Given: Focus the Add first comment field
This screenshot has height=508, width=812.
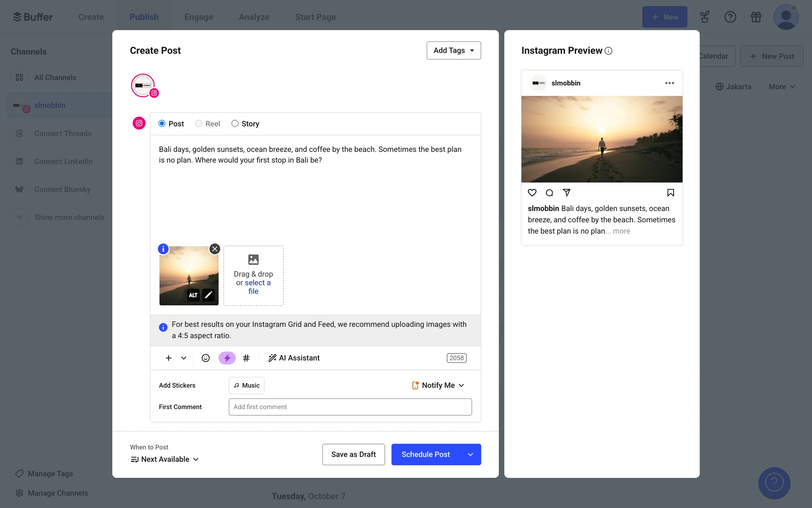Looking at the screenshot, I should 350,407.
